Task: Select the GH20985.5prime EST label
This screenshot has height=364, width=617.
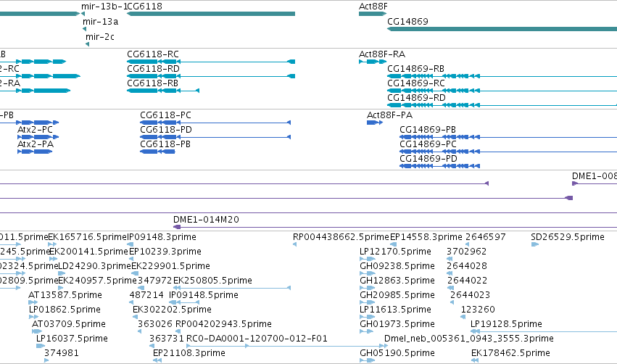Action: tap(397, 295)
